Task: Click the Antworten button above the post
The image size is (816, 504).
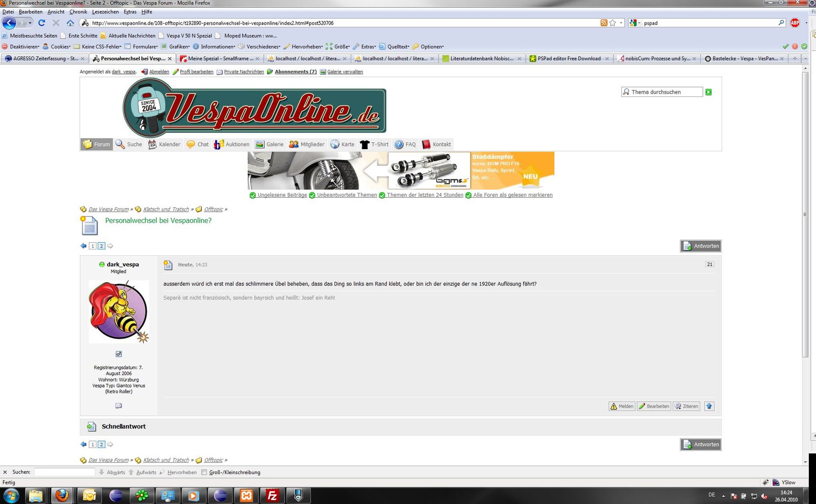Action: coord(700,246)
